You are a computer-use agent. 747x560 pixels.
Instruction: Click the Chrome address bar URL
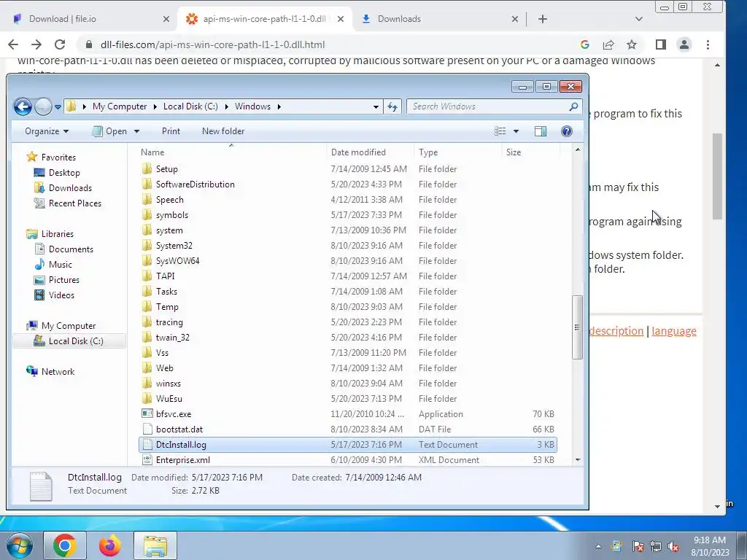click(212, 44)
